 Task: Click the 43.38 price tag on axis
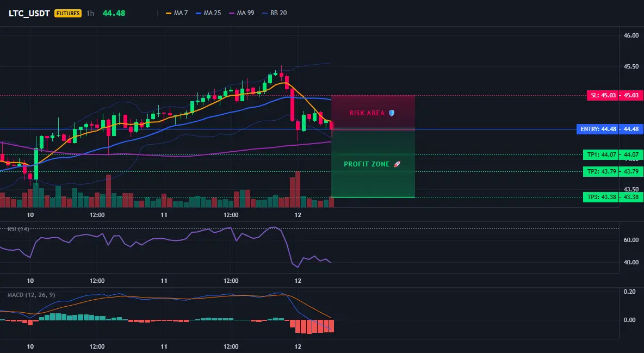point(631,197)
